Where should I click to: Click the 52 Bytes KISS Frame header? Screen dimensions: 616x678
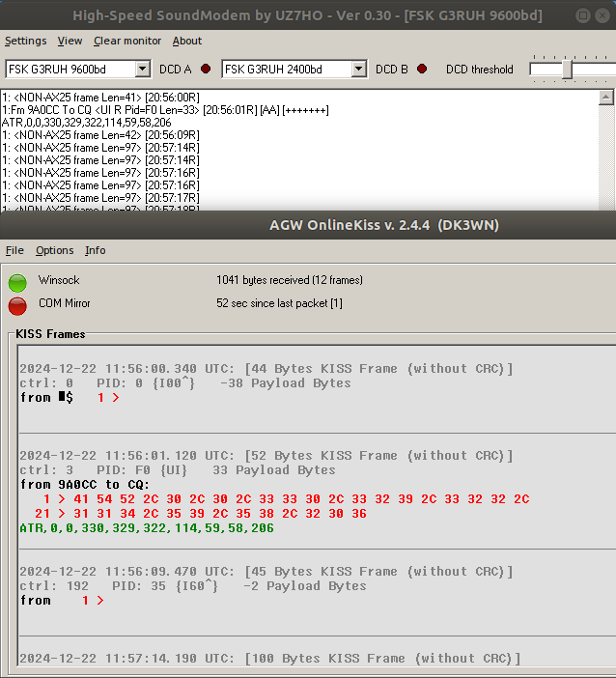point(266,455)
